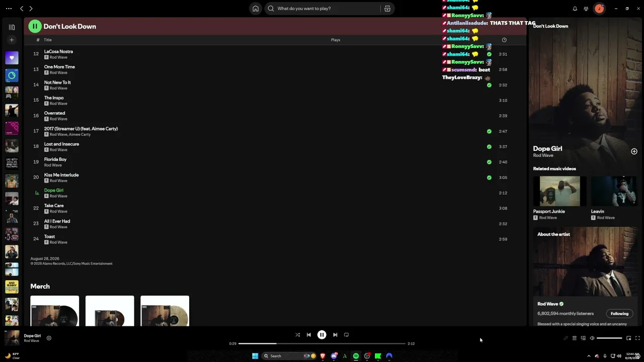Screen dimensions: 644x362
Task: Open the green Kick app on the taskbar
Action: coord(378,356)
